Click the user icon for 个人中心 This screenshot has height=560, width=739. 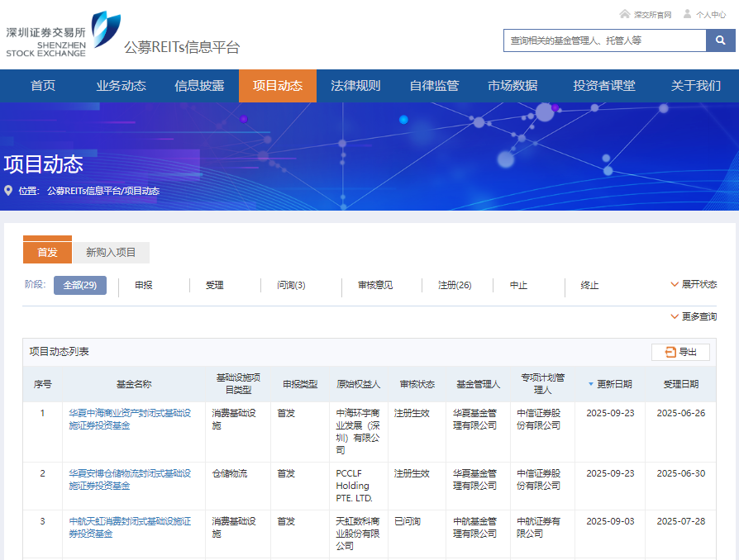(x=687, y=14)
